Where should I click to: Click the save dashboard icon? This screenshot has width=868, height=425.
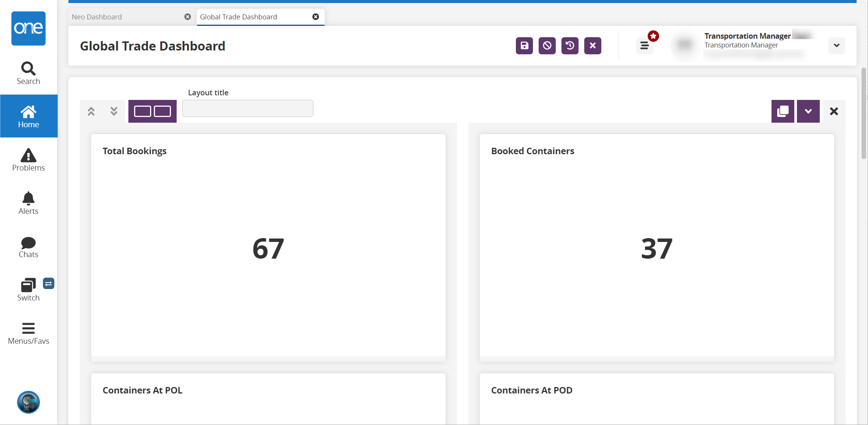click(x=524, y=45)
